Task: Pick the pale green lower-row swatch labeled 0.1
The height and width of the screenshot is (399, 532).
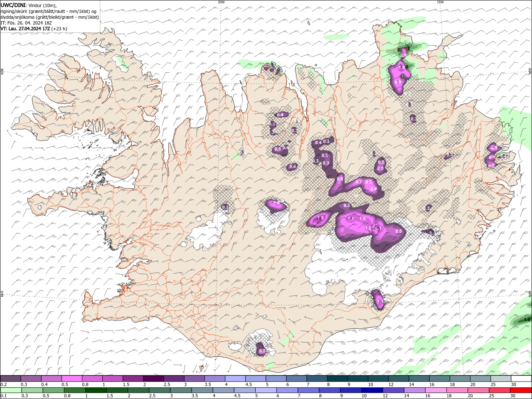Action: (11, 390)
